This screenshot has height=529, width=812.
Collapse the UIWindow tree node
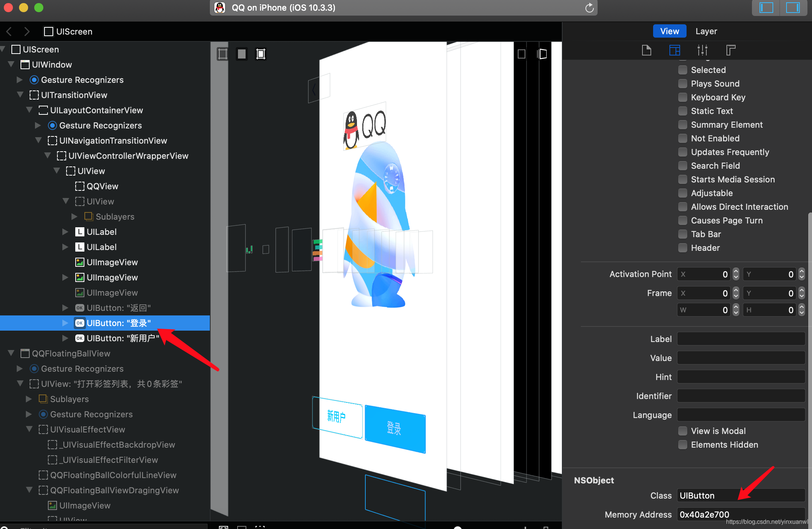pyautogui.click(x=11, y=64)
